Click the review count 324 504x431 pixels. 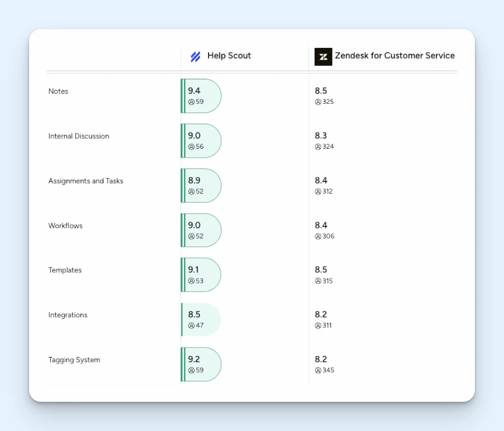point(328,146)
